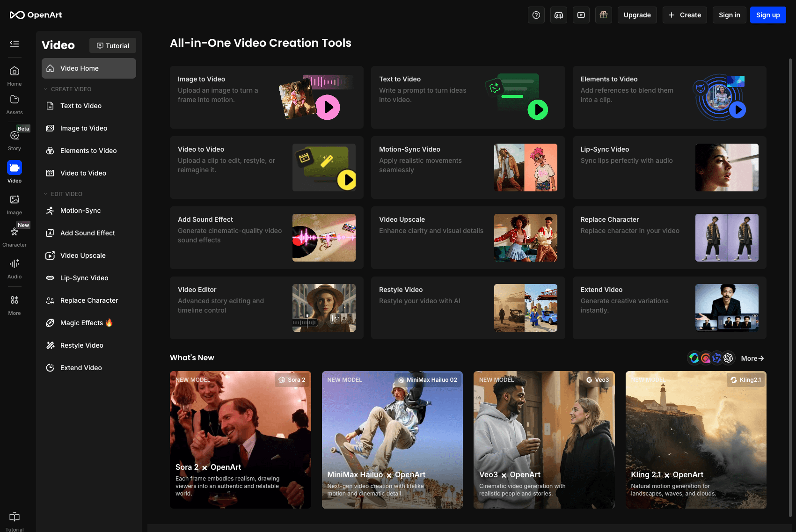Expand the More menu in left rail
This screenshot has height=532, width=796.
15,305
